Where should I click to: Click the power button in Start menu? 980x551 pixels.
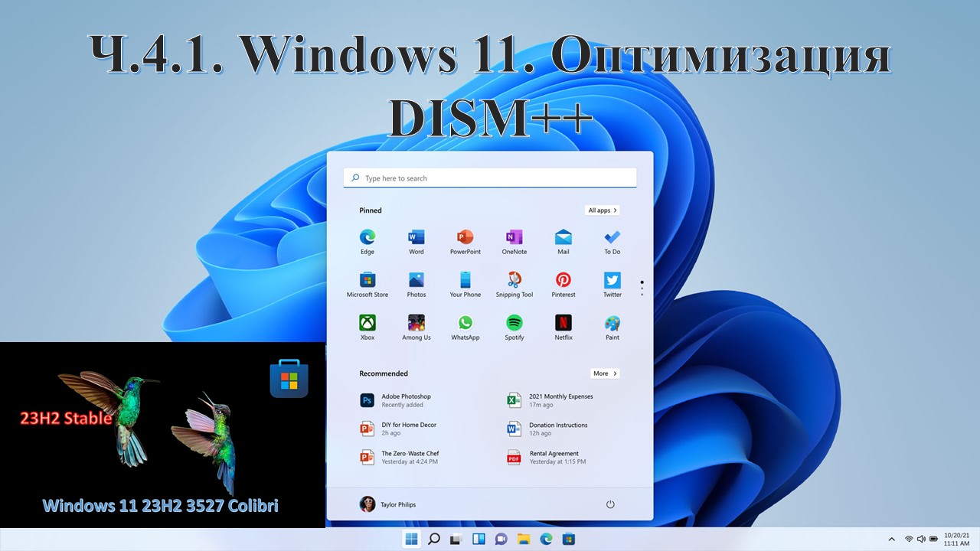(x=610, y=504)
